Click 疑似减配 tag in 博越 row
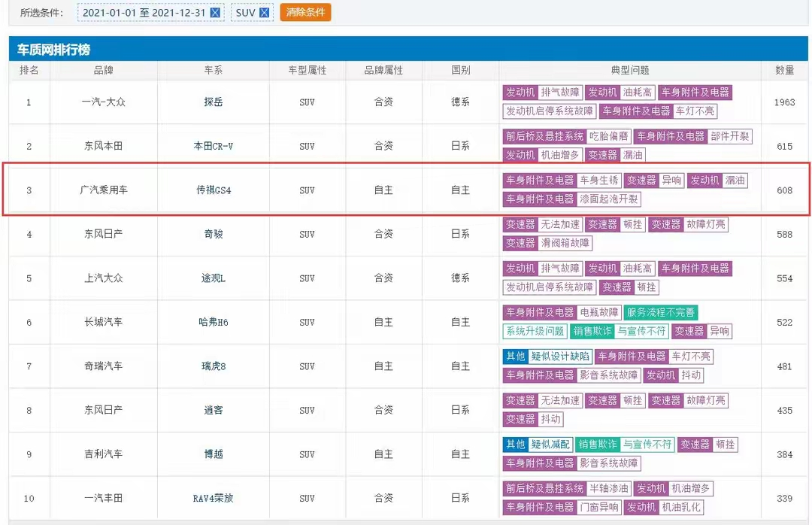Image resolution: width=812 pixels, height=525 pixels. pos(550,445)
